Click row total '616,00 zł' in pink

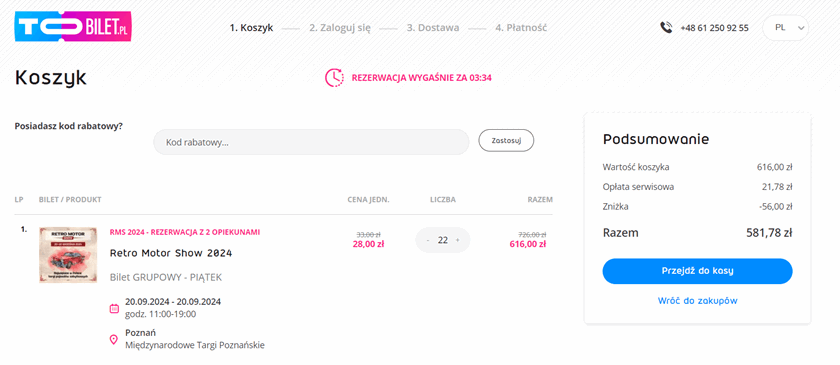pos(528,244)
